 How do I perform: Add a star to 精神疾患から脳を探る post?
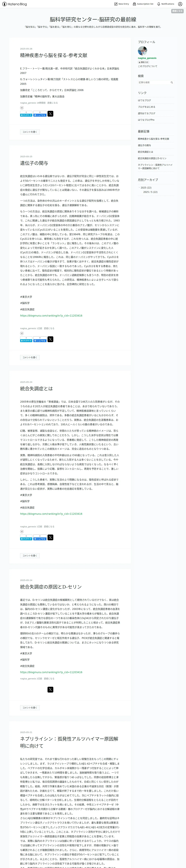22,108
